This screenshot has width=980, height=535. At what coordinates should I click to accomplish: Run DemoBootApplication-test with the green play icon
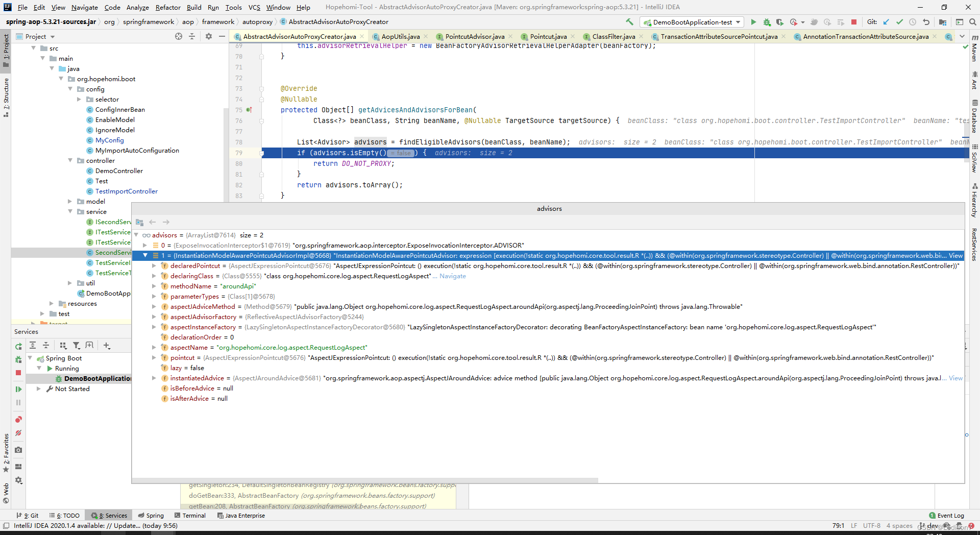[753, 22]
